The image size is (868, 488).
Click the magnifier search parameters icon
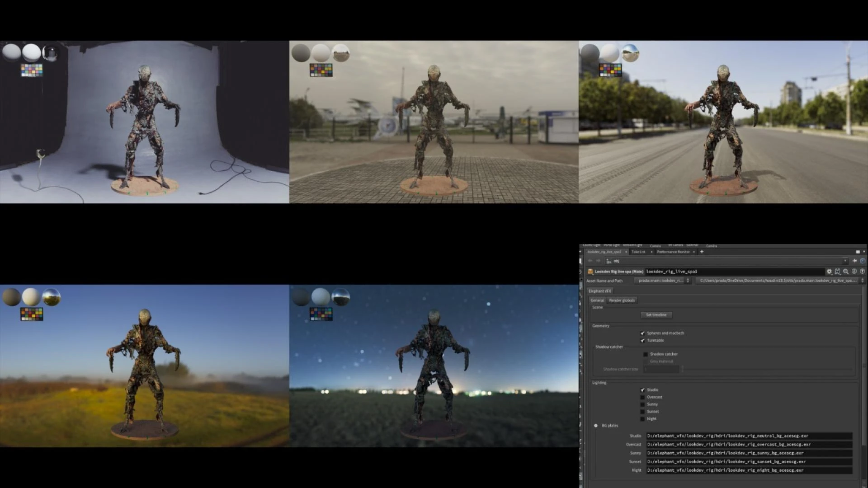(x=846, y=272)
